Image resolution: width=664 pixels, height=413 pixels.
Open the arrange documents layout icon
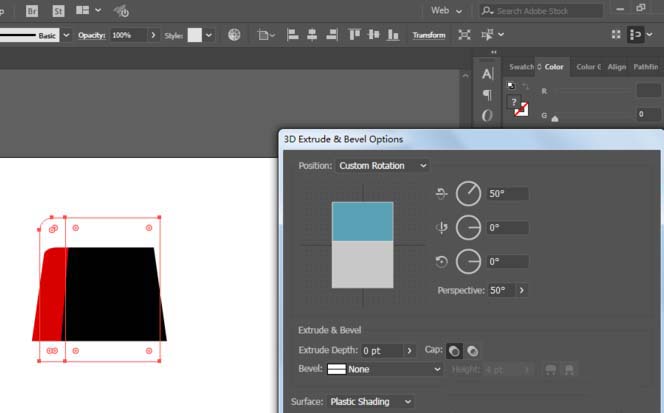(83, 10)
